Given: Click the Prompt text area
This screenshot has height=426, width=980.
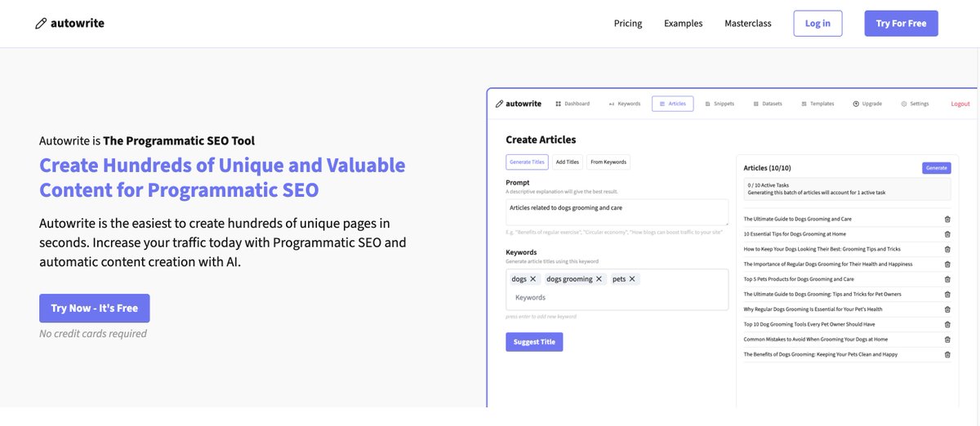Looking at the screenshot, I should click(x=617, y=212).
